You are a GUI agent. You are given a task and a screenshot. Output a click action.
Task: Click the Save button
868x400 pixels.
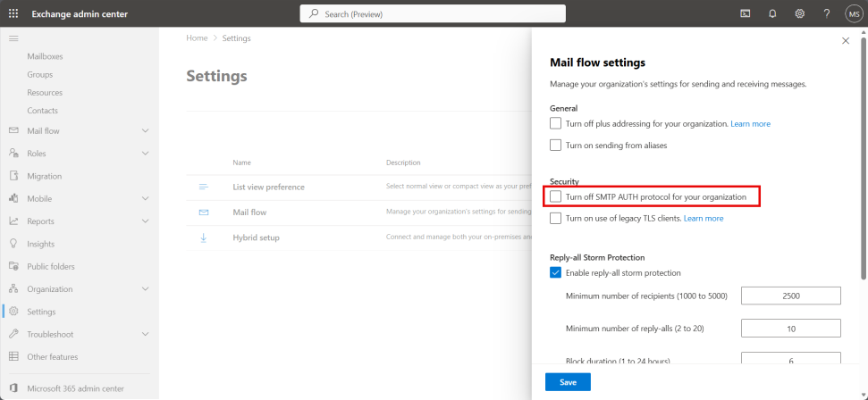click(x=568, y=382)
